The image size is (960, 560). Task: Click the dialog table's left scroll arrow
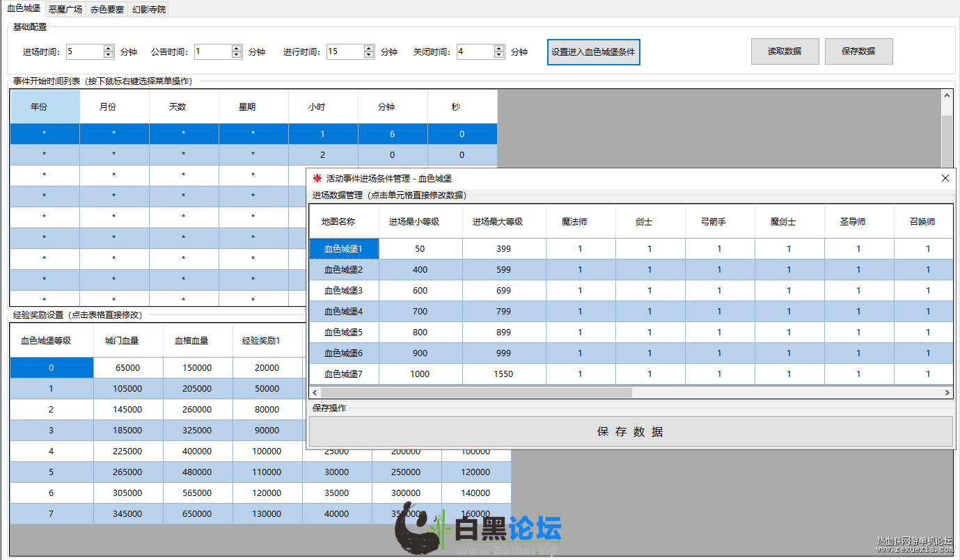pyautogui.click(x=315, y=393)
